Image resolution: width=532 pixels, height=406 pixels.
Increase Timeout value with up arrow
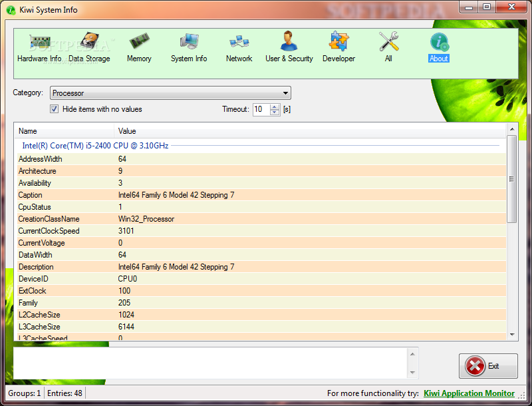(275, 106)
